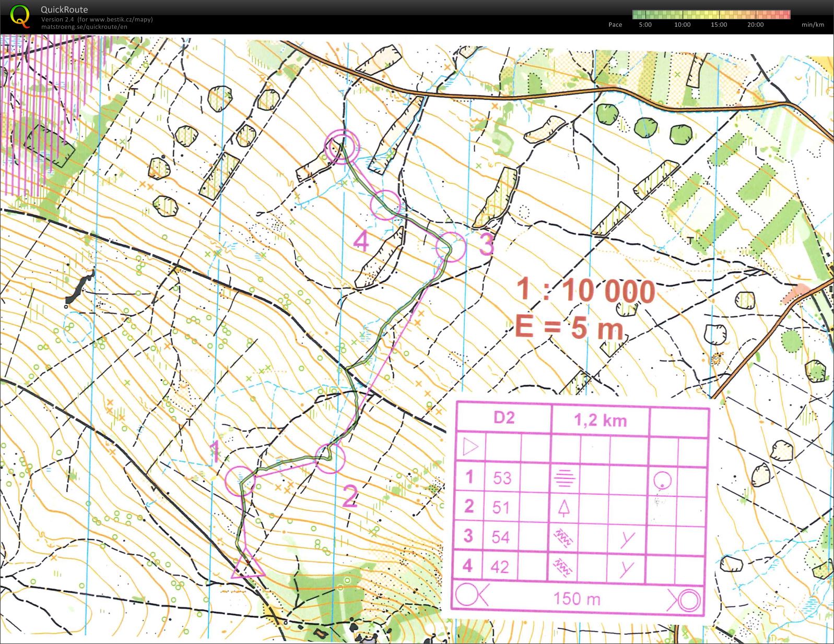834x644 pixels.
Task: Select control circle 1 on the map
Action: (x=240, y=481)
